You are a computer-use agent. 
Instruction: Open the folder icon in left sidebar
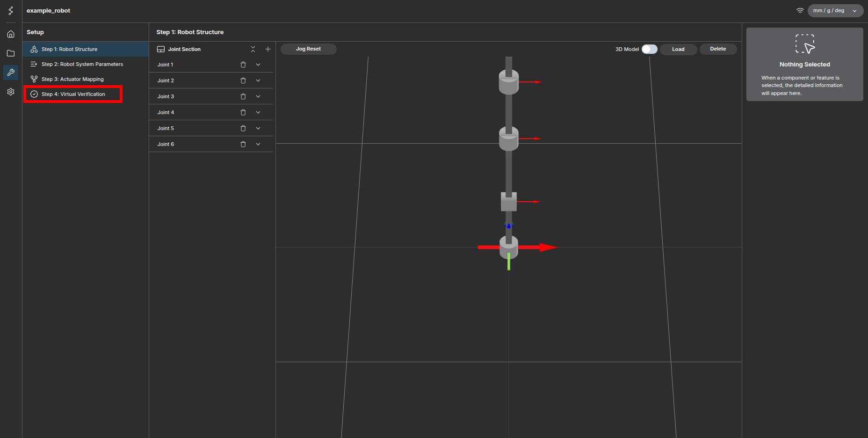coord(11,53)
